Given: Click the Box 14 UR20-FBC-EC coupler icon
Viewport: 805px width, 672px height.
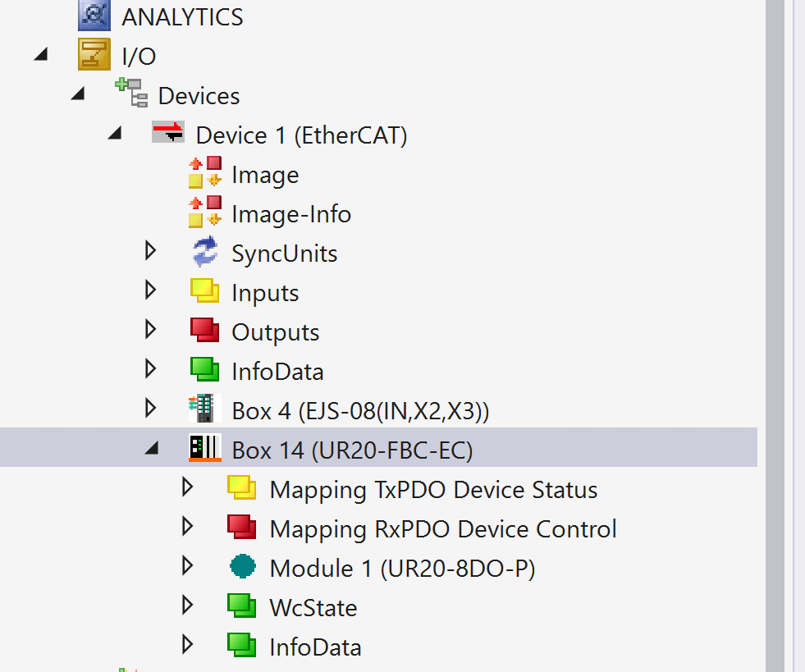Looking at the screenshot, I should [x=205, y=449].
